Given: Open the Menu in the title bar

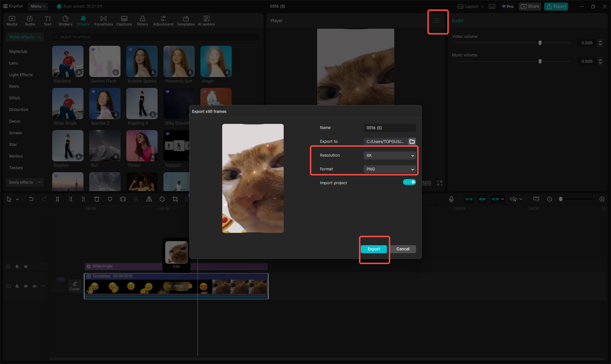Looking at the screenshot, I should point(38,6).
